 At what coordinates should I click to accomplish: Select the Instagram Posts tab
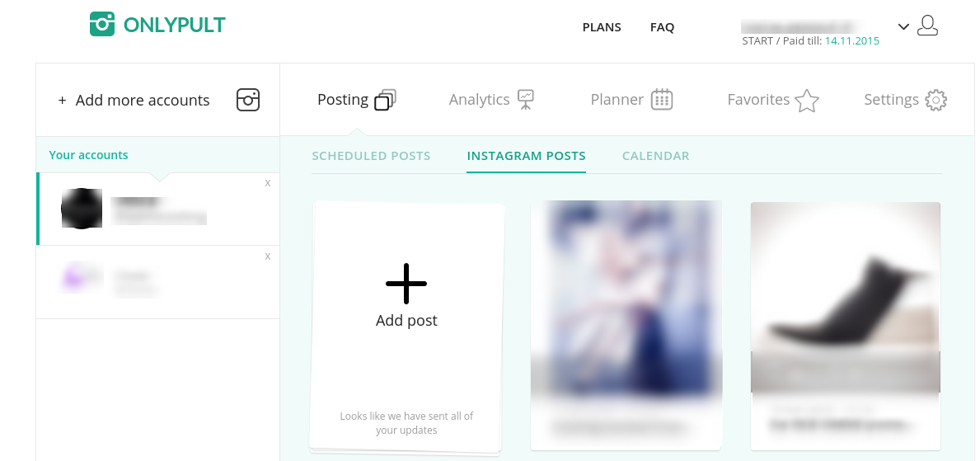pyautogui.click(x=526, y=156)
